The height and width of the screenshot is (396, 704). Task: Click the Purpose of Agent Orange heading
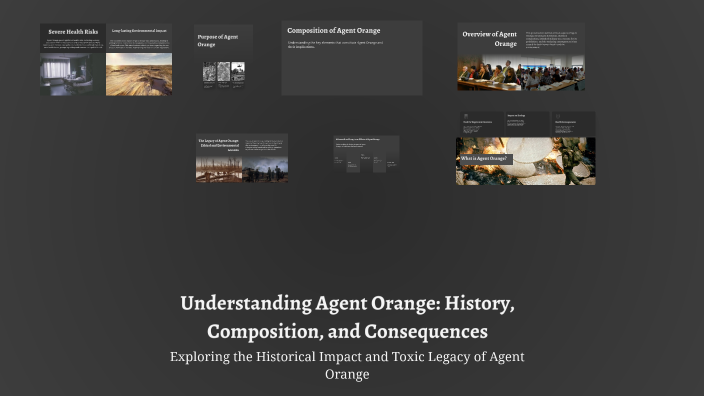(x=218, y=40)
